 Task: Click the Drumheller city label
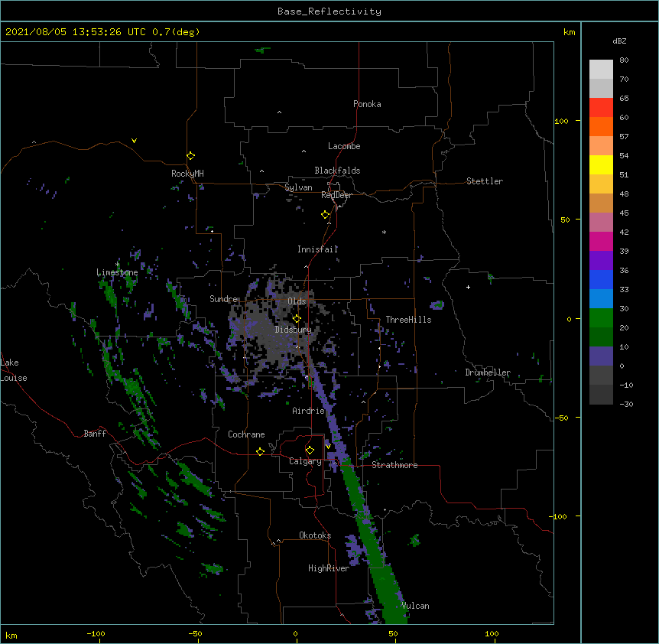point(488,372)
